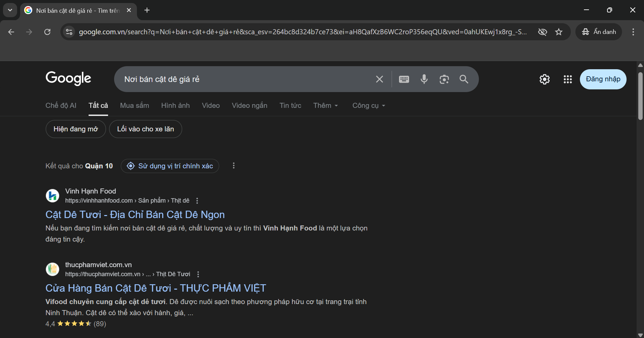The height and width of the screenshot is (338, 644).
Task: Open the Tin tức tab
Action: [x=290, y=105]
